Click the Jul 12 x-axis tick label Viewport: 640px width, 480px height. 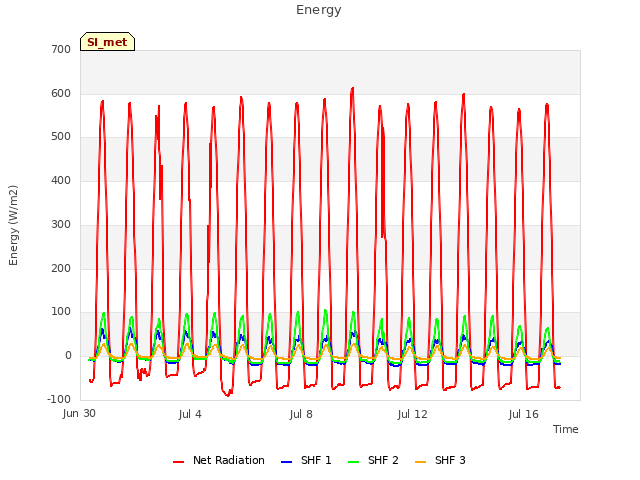pos(412,414)
